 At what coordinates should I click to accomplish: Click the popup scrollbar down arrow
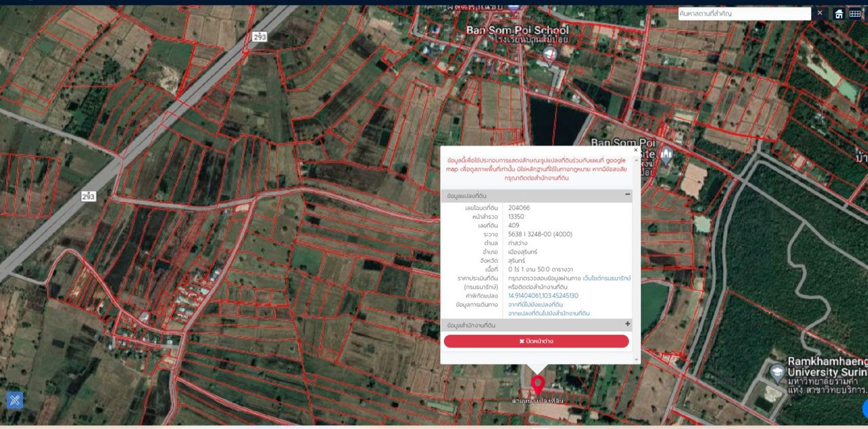635,359
